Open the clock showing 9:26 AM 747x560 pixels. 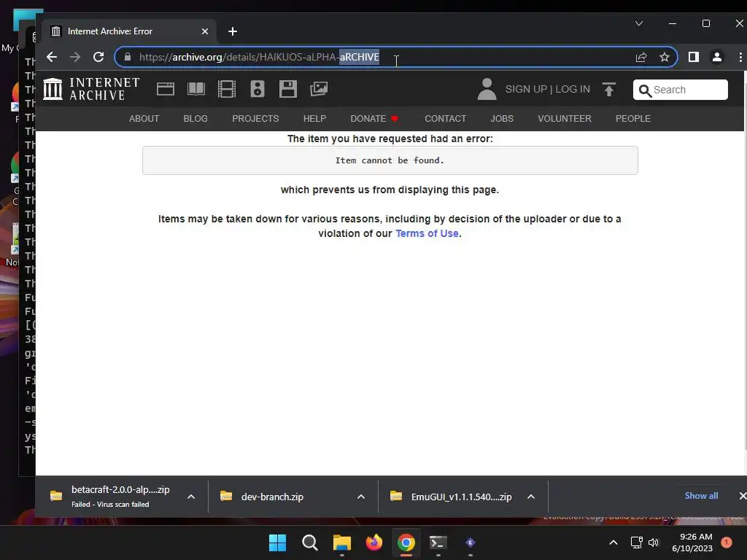pos(692,542)
